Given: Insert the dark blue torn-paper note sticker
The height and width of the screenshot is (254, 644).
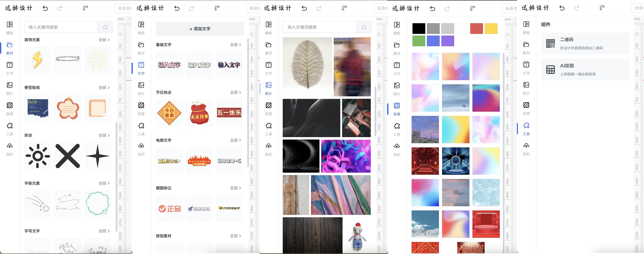Looking at the screenshot, I should click(x=37, y=108).
